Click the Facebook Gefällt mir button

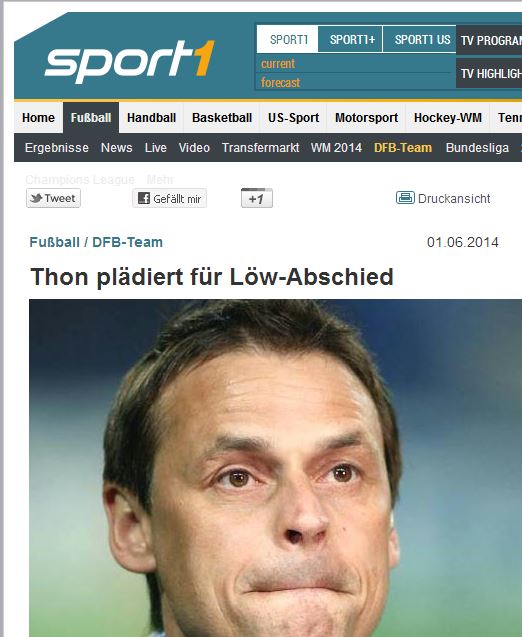click(169, 199)
